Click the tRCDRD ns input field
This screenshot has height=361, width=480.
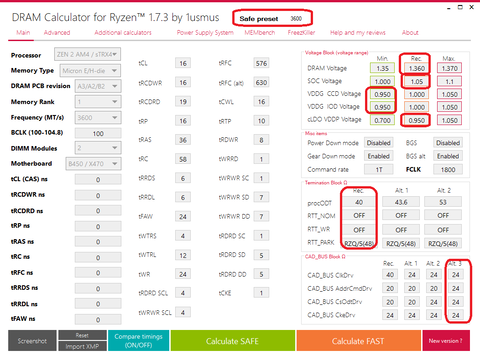[x=98, y=211]
